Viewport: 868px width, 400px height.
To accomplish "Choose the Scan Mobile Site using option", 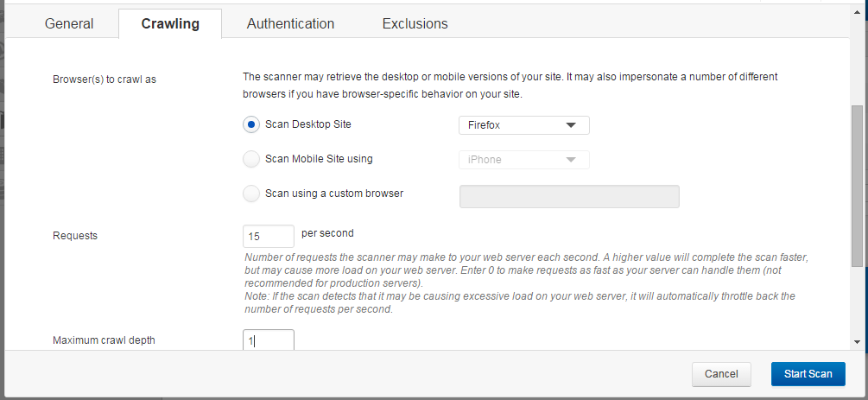I will click(x=251, y=159).
